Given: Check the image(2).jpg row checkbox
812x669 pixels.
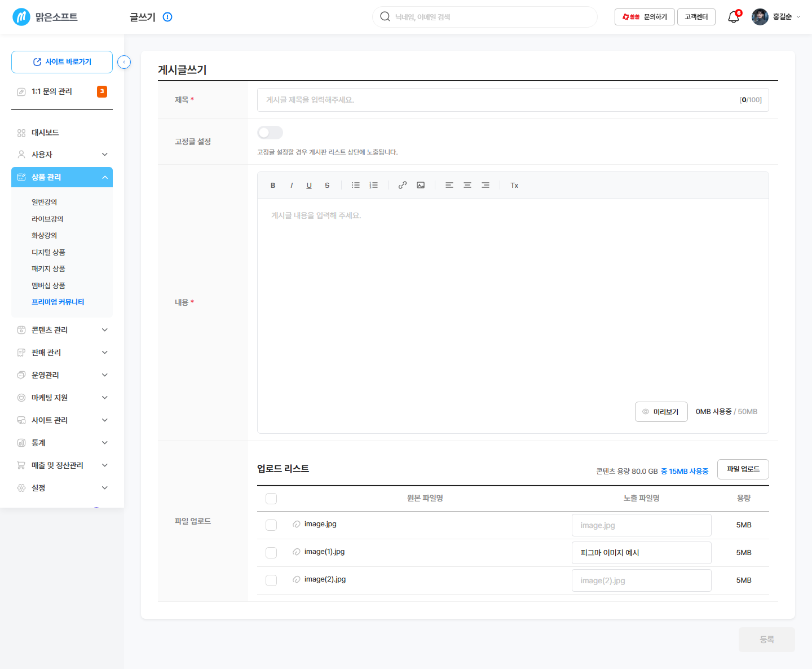Looking at the screenshot, I should coord(271,580).
